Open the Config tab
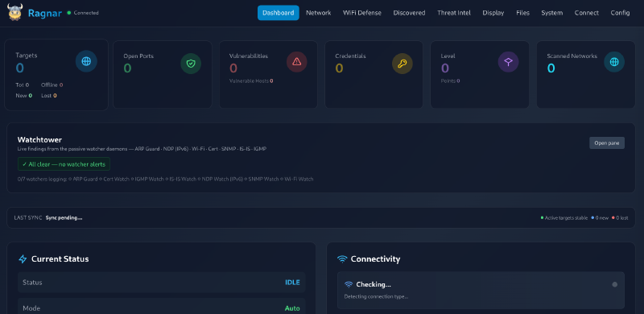 (620, 13)
